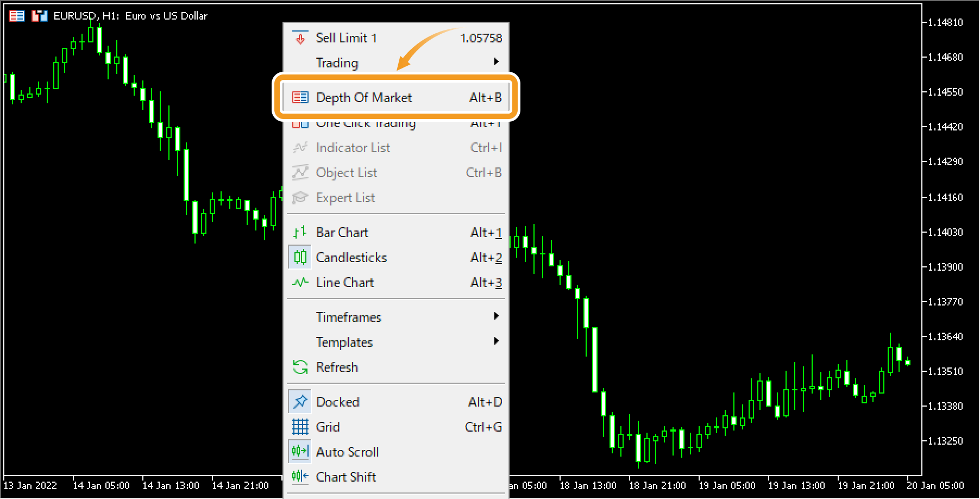Open the Object List menu entry
980x499 pixels.
[347, 172]
